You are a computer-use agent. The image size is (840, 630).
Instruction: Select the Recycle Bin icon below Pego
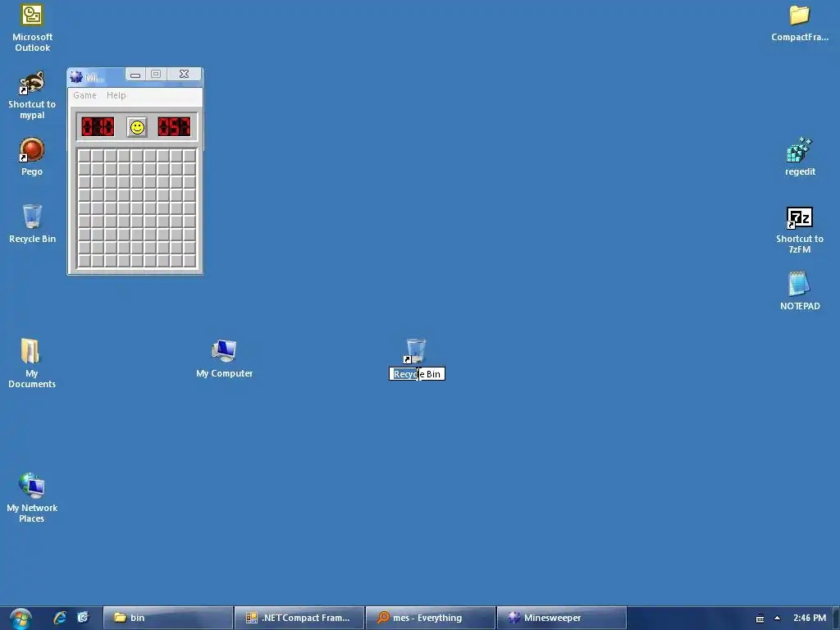[32, 217]
